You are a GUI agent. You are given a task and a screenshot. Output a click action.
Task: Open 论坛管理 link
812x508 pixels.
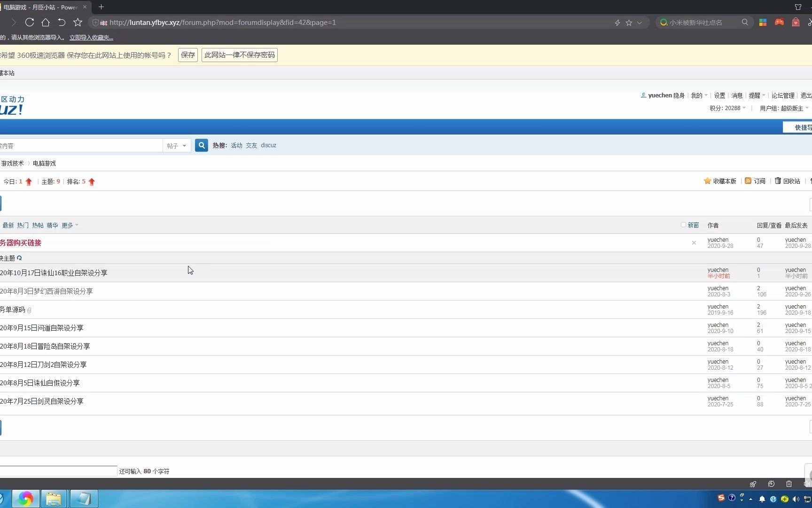tap(783, 95)
